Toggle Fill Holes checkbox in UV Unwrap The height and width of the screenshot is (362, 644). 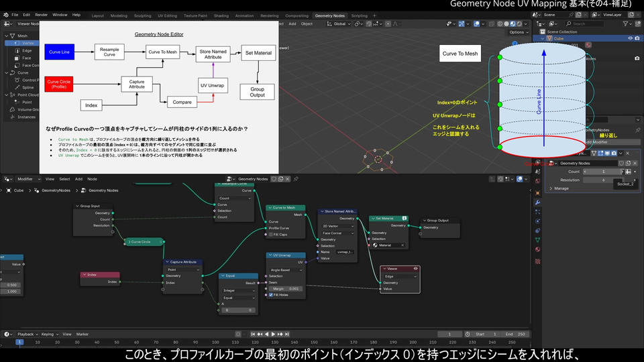(x=271, y=295)
